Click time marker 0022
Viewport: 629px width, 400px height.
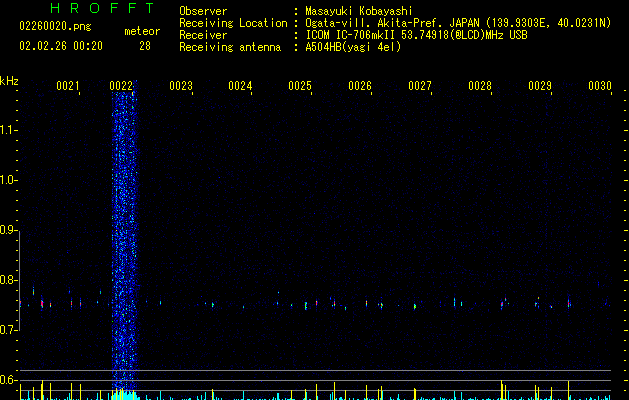[121, 85]
